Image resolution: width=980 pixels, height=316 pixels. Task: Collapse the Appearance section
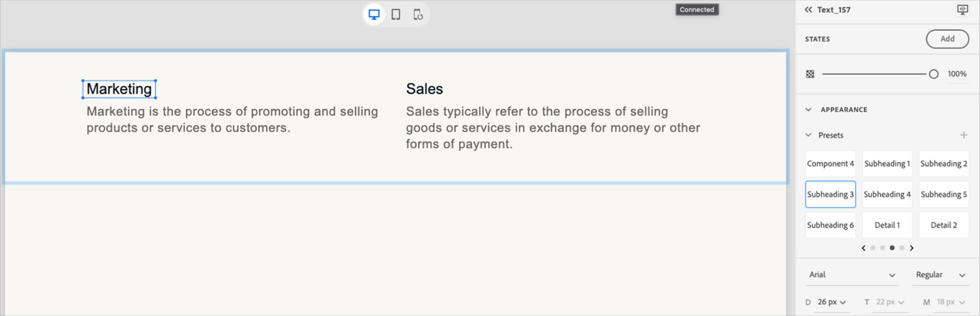coord(808,109)
